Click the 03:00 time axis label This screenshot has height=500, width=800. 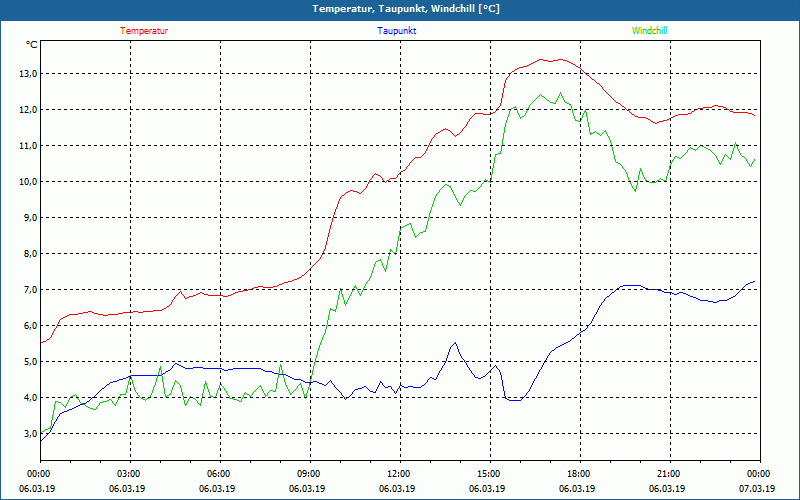pyautogui.click(x=131, y=474)
